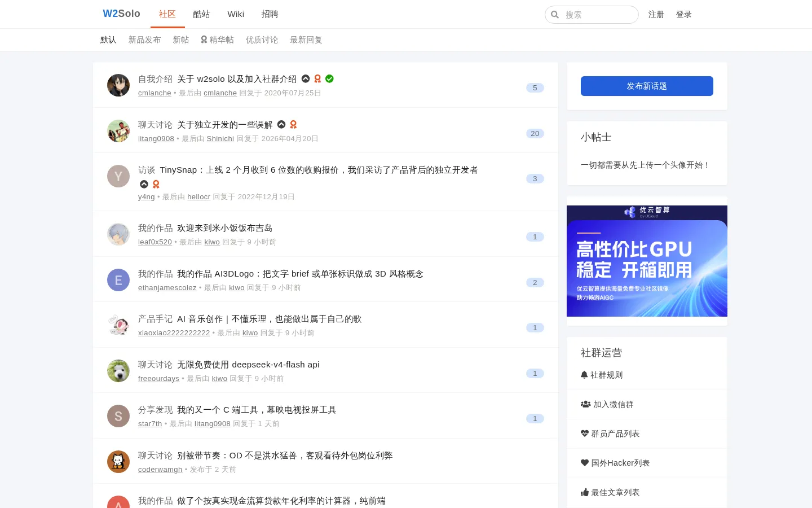812x508 pixels.
Task: Open post 欢迎来到米小饭饭布吉岛
Action: [224, 228]
